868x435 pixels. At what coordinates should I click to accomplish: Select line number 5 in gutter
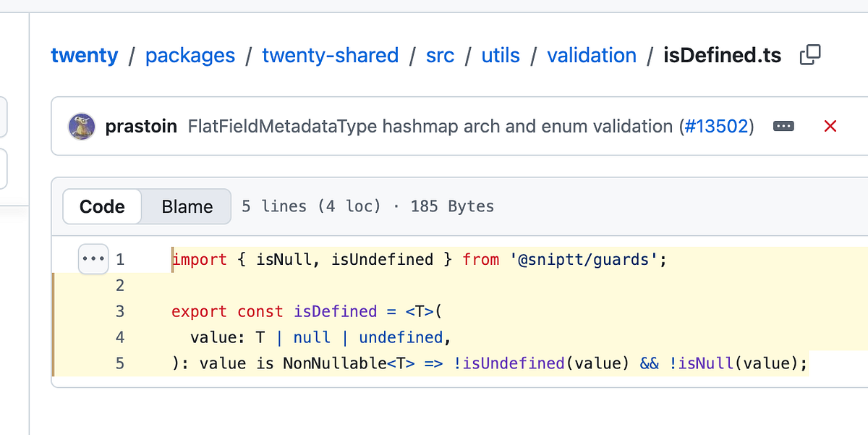click(x=119, y=363)
